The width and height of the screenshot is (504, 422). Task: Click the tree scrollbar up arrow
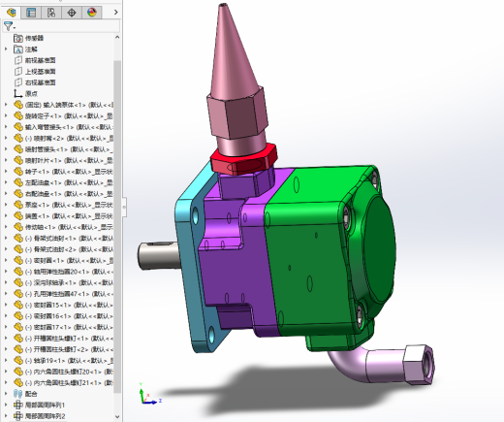pyautogui.click(x=117, y=38)
